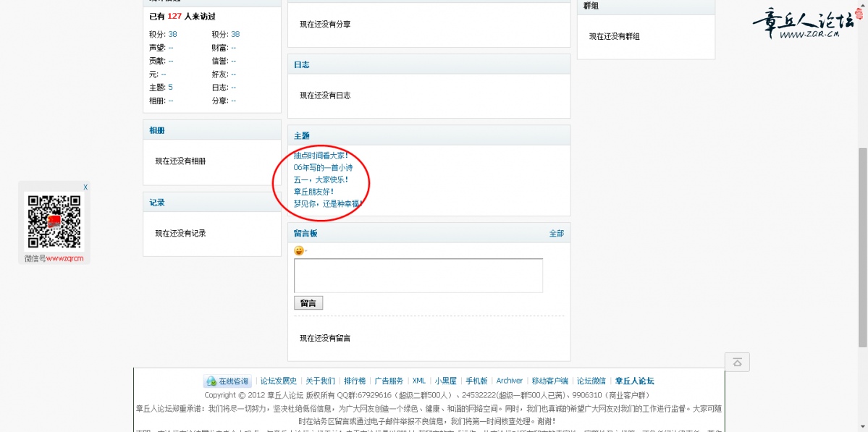Open 广告服务 footer link
Screen dimensions: 868x432
(x=389, y=381)
